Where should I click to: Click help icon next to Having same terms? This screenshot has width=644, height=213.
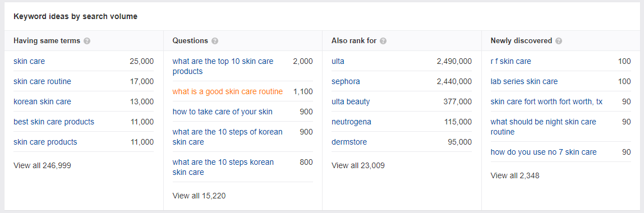[x=86, y=41]
